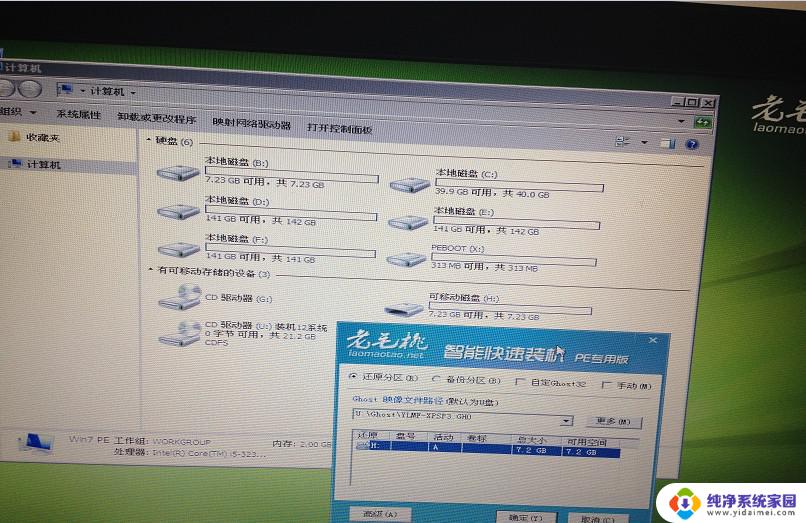
Task: Click the computer icon in details pane
Action: [35, 442]
